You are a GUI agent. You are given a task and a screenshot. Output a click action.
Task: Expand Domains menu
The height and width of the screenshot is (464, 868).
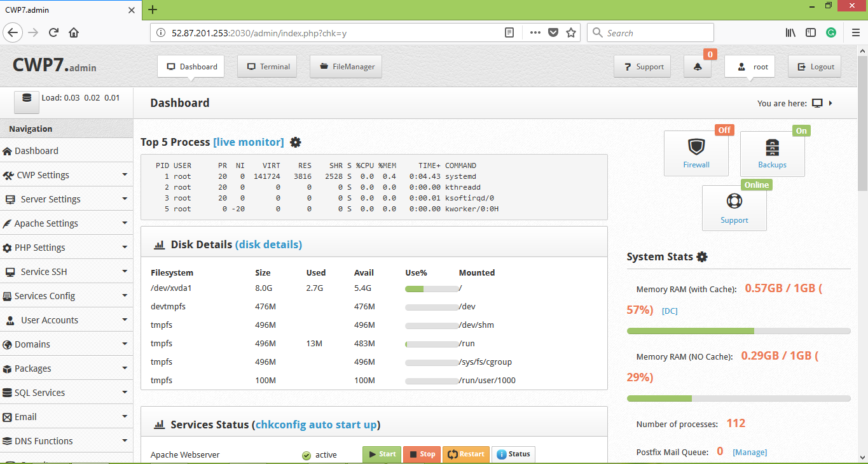pos(67,344)
